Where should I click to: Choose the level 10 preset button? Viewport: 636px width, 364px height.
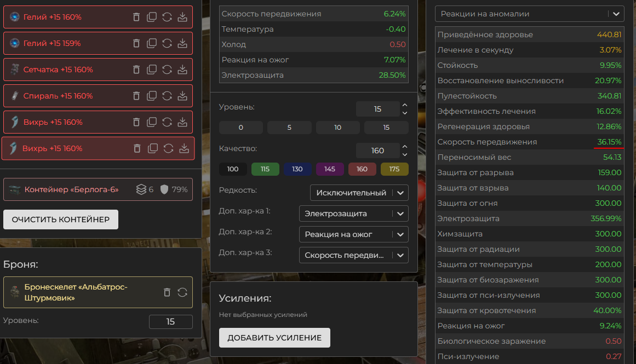pos(337,128)
